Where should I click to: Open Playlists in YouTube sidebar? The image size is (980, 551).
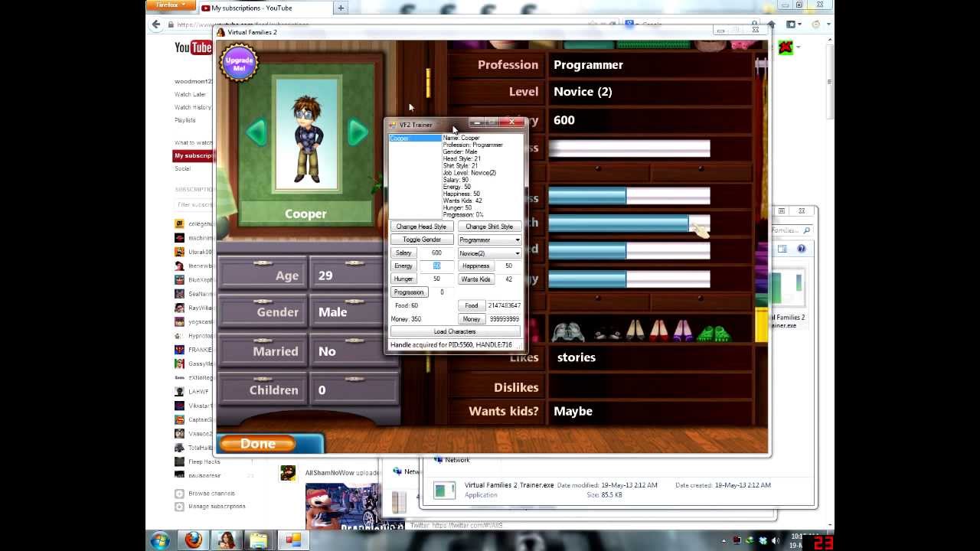pos(185,120)
